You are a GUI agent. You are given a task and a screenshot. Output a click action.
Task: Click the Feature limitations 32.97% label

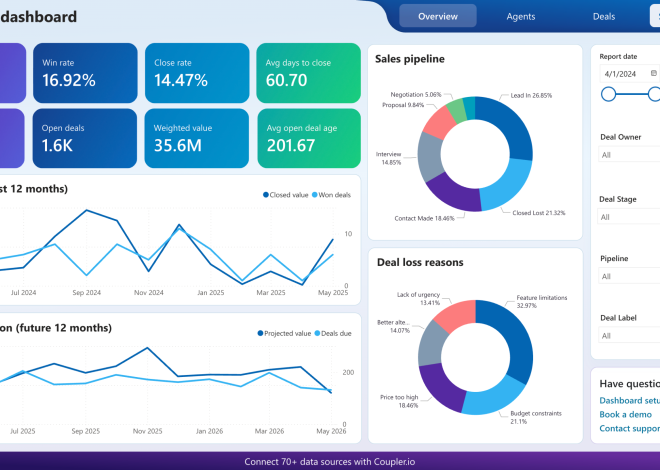(542, 301)
